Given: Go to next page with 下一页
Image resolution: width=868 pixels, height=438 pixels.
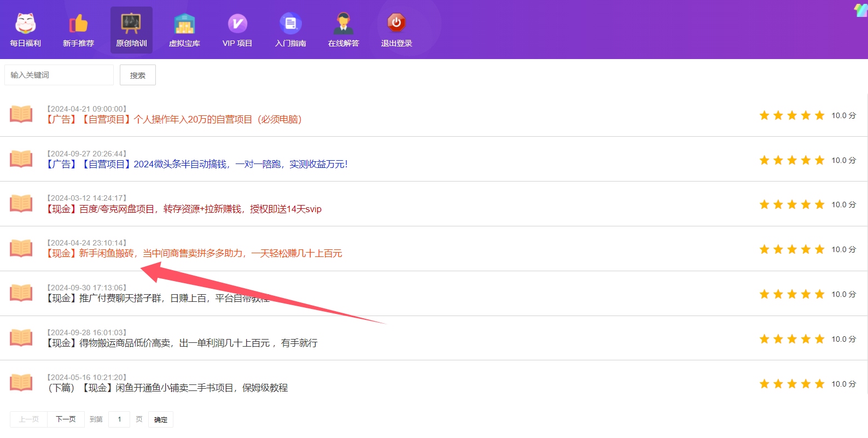Looking at the screenshot, I should click(66, 419).
